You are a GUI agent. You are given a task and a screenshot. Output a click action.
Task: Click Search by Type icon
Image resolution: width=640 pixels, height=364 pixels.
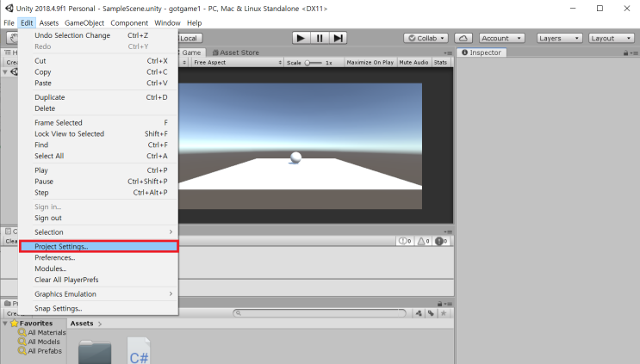419,313
